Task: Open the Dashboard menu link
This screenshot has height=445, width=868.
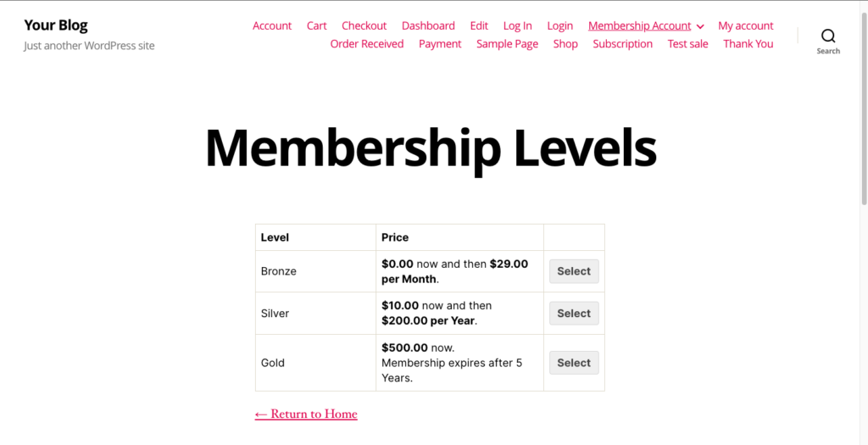Action: (x=428, y=26)
